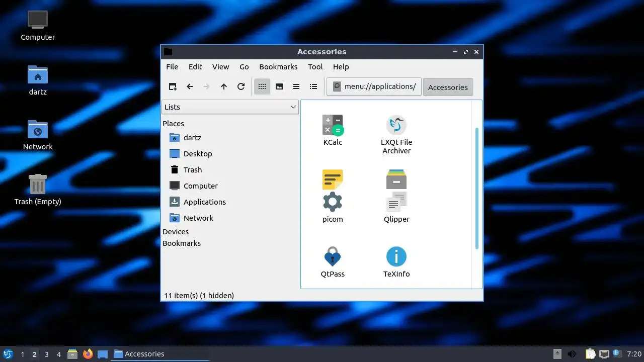Image resolution: width=644 pixels, height=362 pixels.
Task: Switch to workspace 4 in the pager
Action: click(58, 354)
